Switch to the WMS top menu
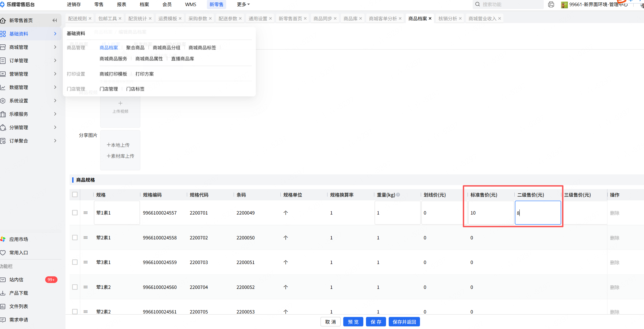This screenshot has width=644, height=329. [190, 5]
